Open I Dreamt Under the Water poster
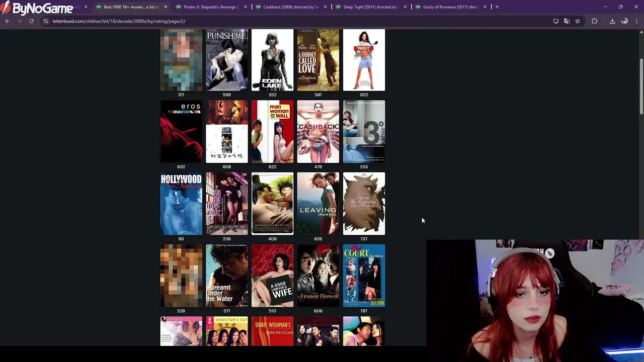644x362 pixels. [x=226, y=276]
